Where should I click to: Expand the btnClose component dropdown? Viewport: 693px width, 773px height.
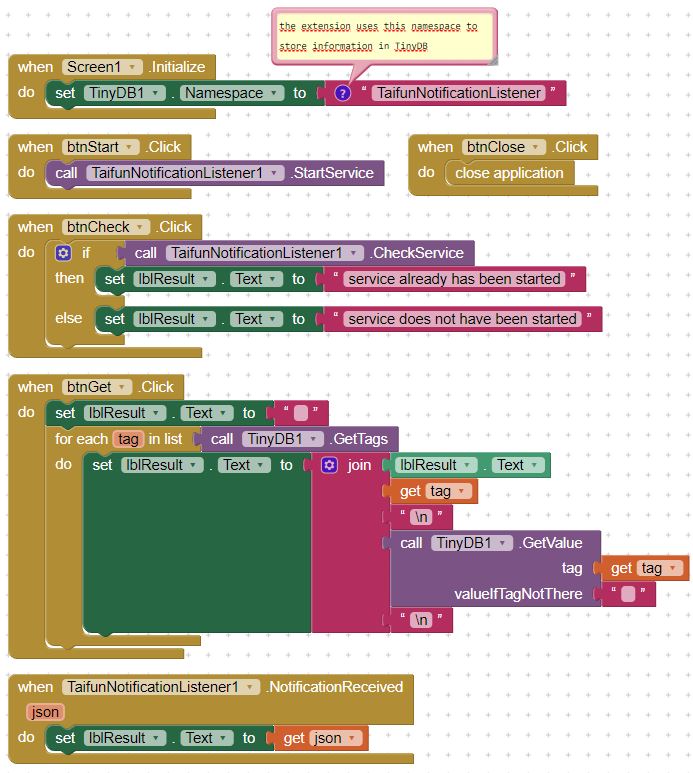click(536, 147)
